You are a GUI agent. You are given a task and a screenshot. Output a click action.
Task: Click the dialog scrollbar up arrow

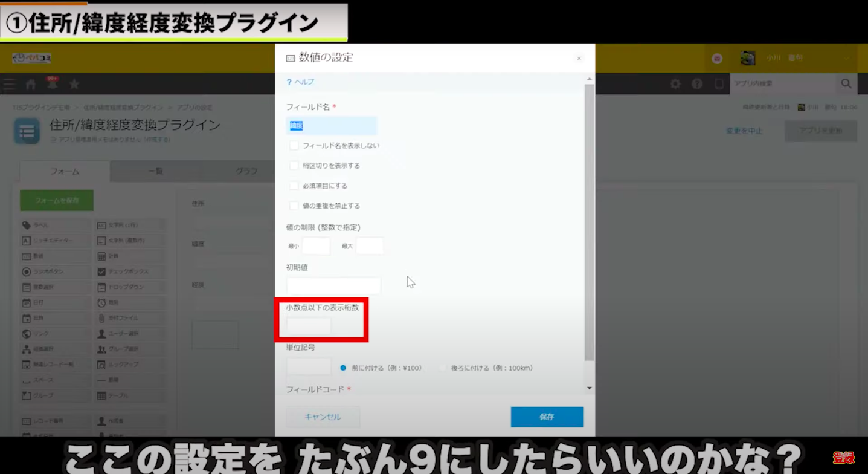coord(590,79)
